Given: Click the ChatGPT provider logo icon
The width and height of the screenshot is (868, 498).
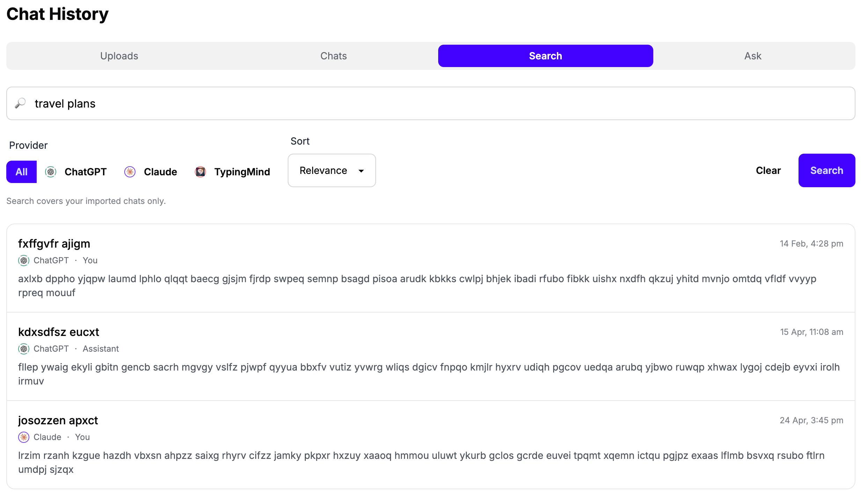Looking at the screenshot, I should [x=51, y=172].
